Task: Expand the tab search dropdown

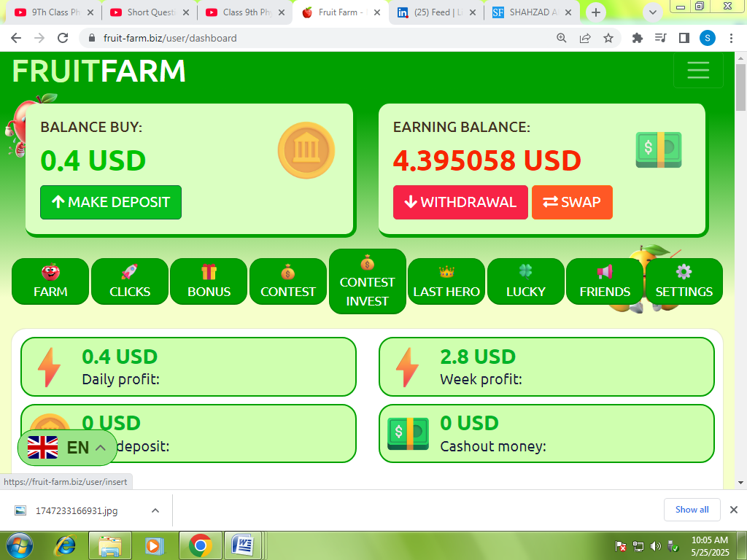Action: coord(653,12)
